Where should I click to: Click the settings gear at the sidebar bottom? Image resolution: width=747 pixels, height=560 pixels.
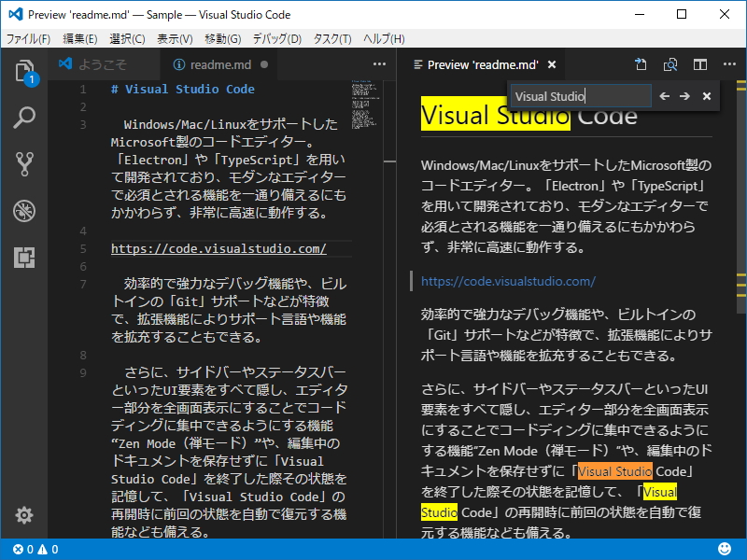(x=23, y=514)
